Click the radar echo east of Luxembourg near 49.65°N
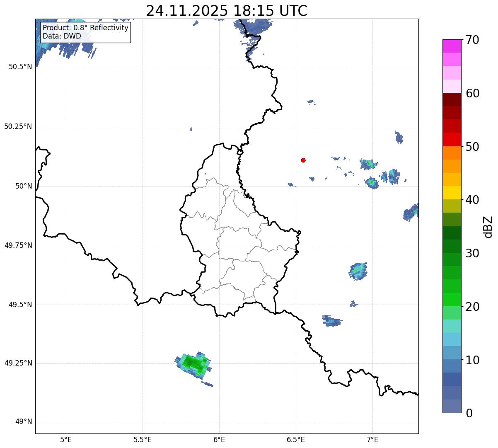 [x=358, y=271]
